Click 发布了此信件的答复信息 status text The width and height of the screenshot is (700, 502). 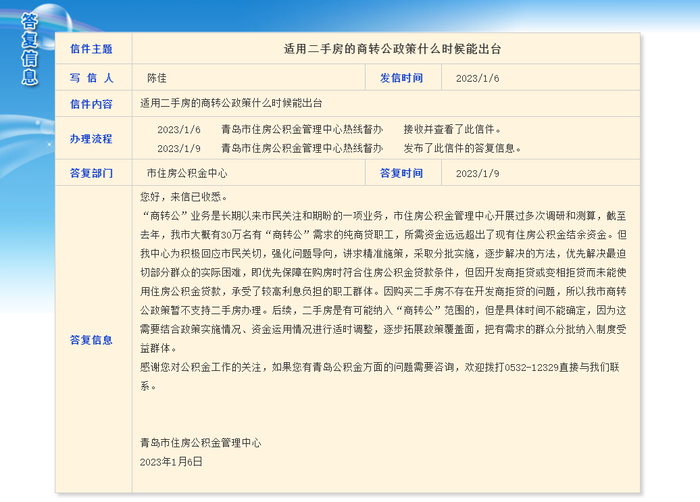[462, 148]
